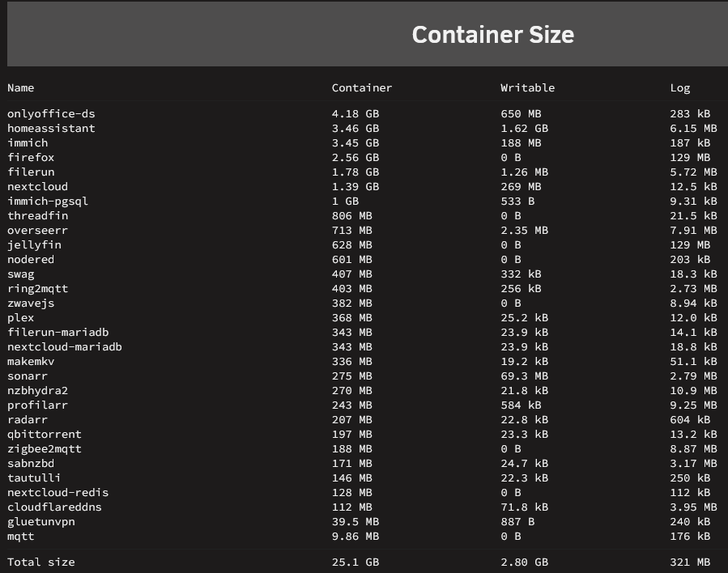Click the Name column header

20,87
